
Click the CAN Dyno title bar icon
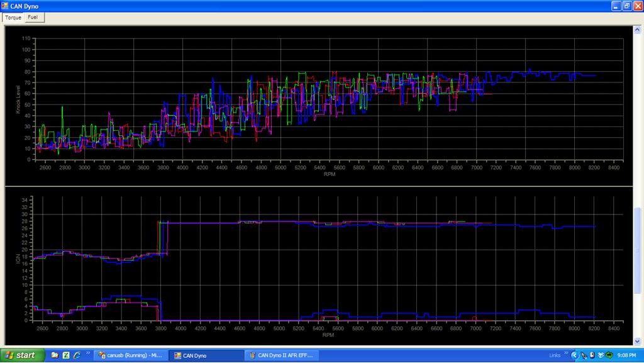(x=5, y=6)
